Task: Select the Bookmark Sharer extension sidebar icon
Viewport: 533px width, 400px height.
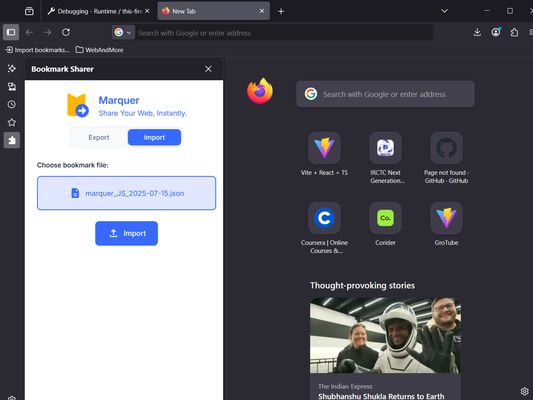Action: 12,140
